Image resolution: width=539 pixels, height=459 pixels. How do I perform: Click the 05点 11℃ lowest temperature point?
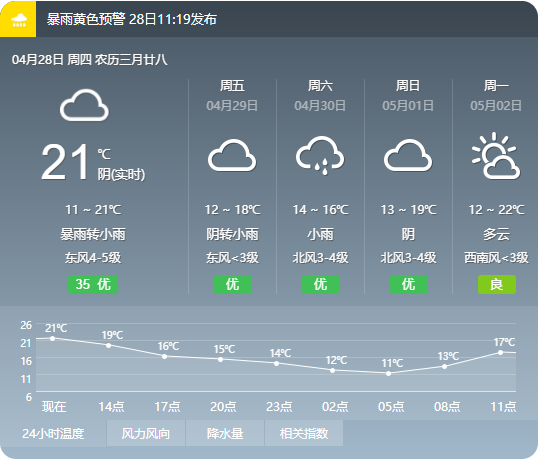388,373
